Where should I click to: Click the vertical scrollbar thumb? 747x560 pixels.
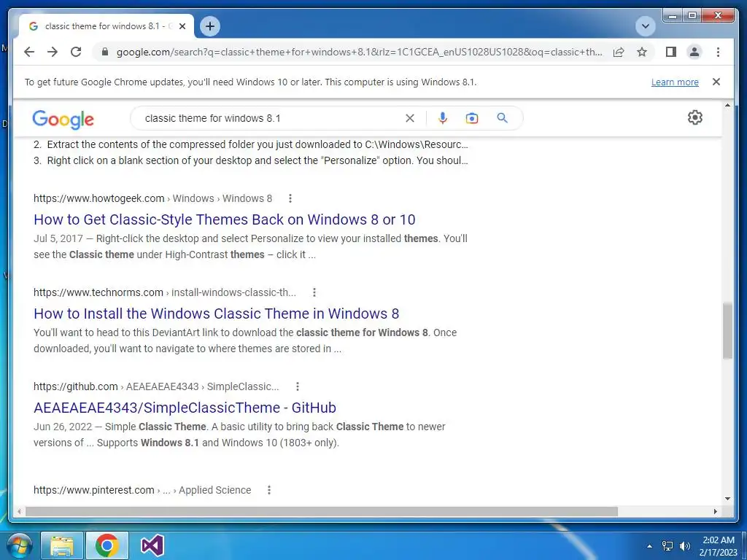tap(727, 331)
